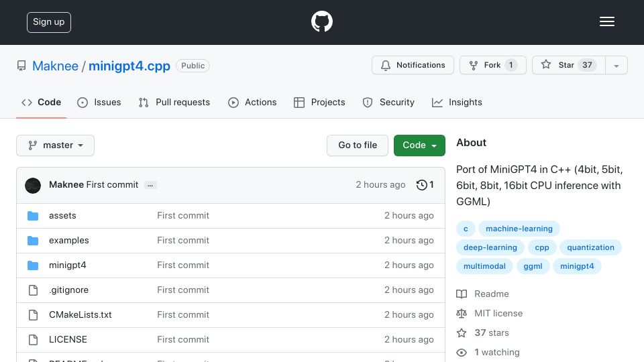Click the Readme book icon
The height and width of the screenshot is (362, 644).
pyautogui.click(x=462, y=294)
